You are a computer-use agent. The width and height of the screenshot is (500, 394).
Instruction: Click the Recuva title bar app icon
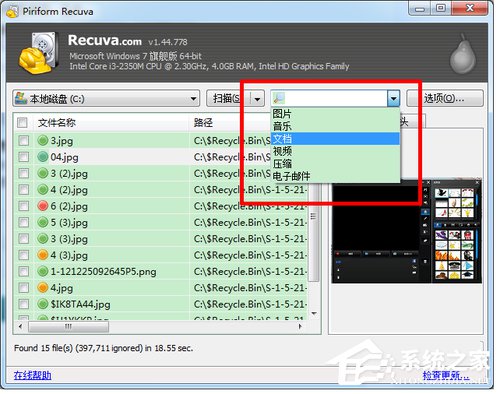coord(12,12)
